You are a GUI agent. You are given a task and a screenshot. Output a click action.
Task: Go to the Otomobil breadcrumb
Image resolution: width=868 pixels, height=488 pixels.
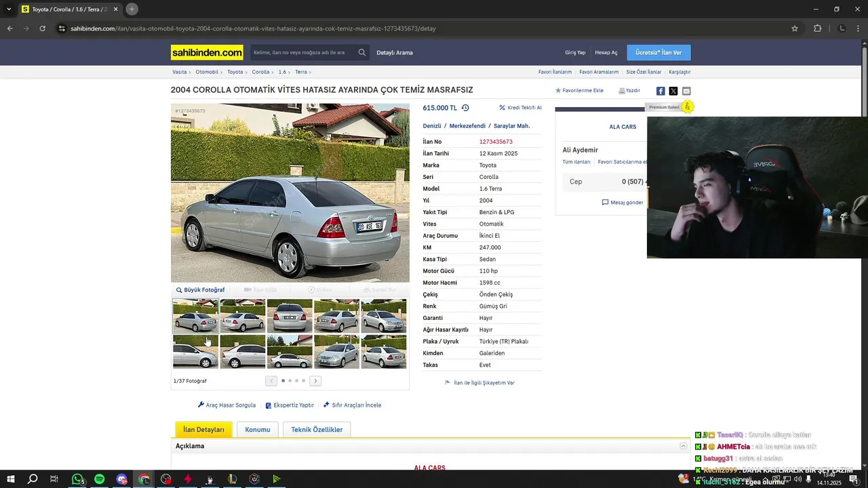[207, 72]
